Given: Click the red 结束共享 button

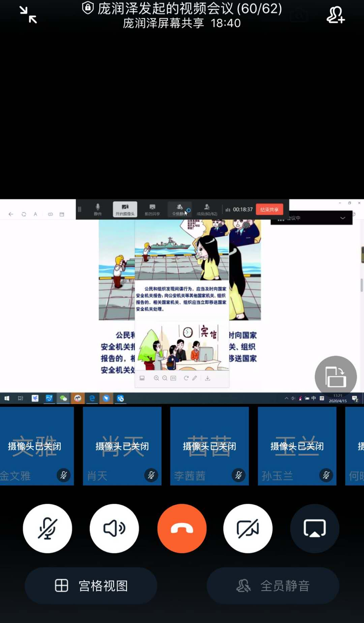Looking at the screenshot, I should click(x=269, y=210).
